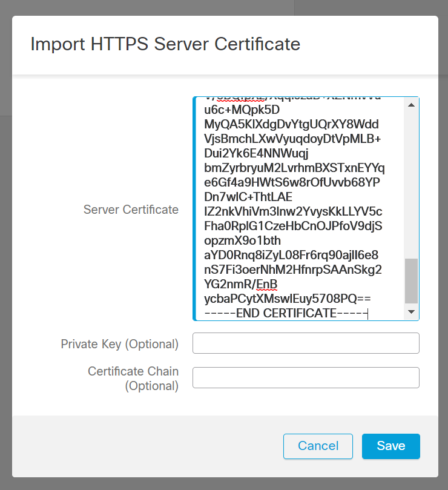Click the underlined misspelled text EnB
This screenshot has width=448, height=490.
(x=266, y=284)
